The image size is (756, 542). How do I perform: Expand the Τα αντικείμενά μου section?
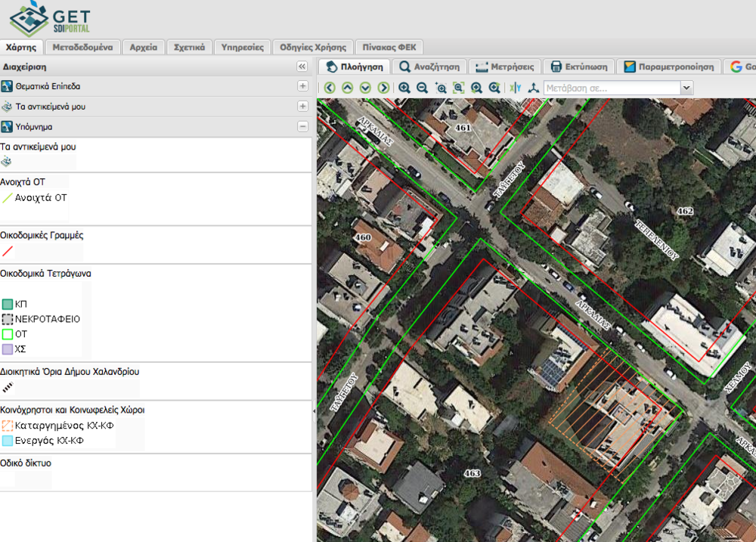click(302, 107)
